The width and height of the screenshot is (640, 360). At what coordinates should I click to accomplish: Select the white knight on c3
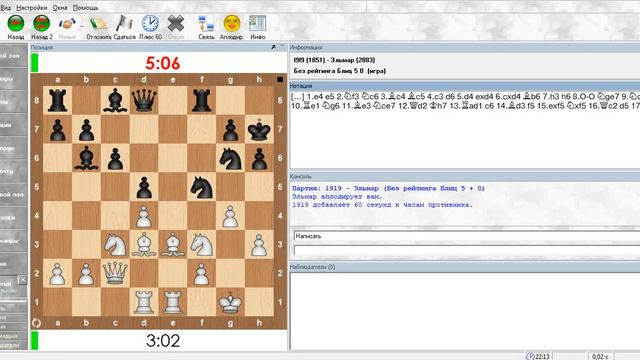[x=115, y=244]
